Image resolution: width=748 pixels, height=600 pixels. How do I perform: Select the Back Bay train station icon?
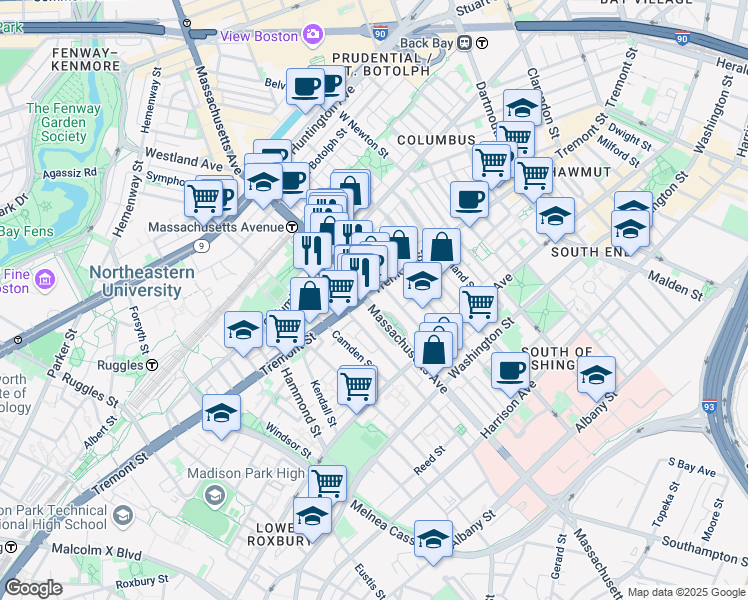pyautogui.click(x=464, y=43)
